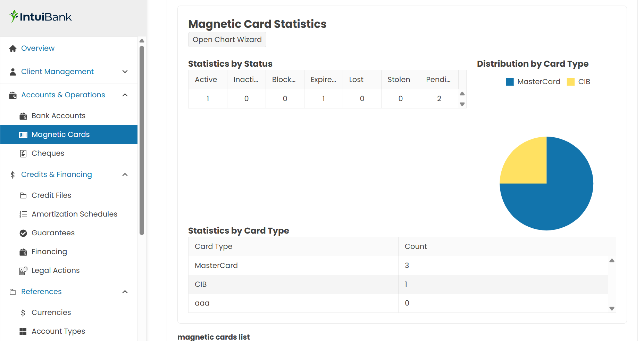Viewport: 644px width, 341px height.
Task: Click the IntuiBank logo
Action: 41,17
